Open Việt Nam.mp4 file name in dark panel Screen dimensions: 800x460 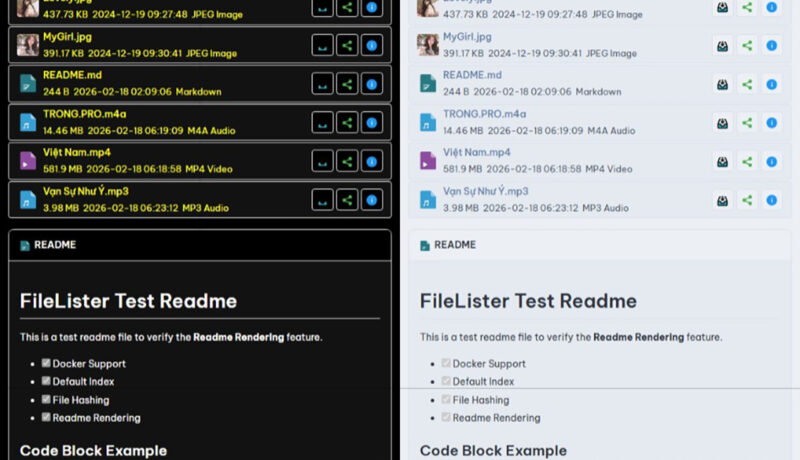click(77, 152)
